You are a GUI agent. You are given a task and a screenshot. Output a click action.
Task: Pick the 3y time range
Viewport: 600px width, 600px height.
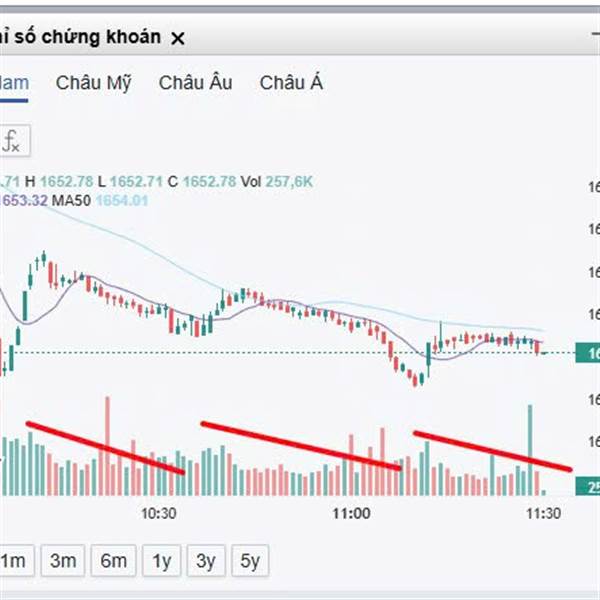click(x=206, y=561)
